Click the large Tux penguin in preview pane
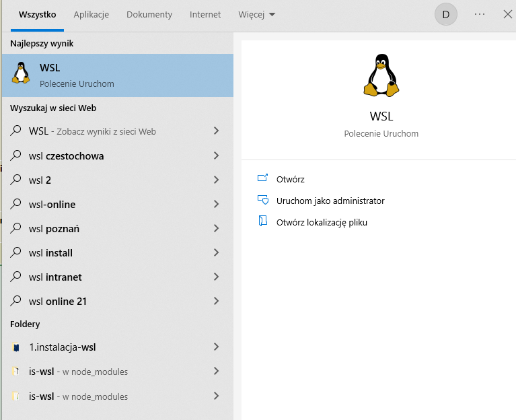Image resolution: width=516 pixels, height=420 pixels. pyautogui.click(x=381, y=75)
